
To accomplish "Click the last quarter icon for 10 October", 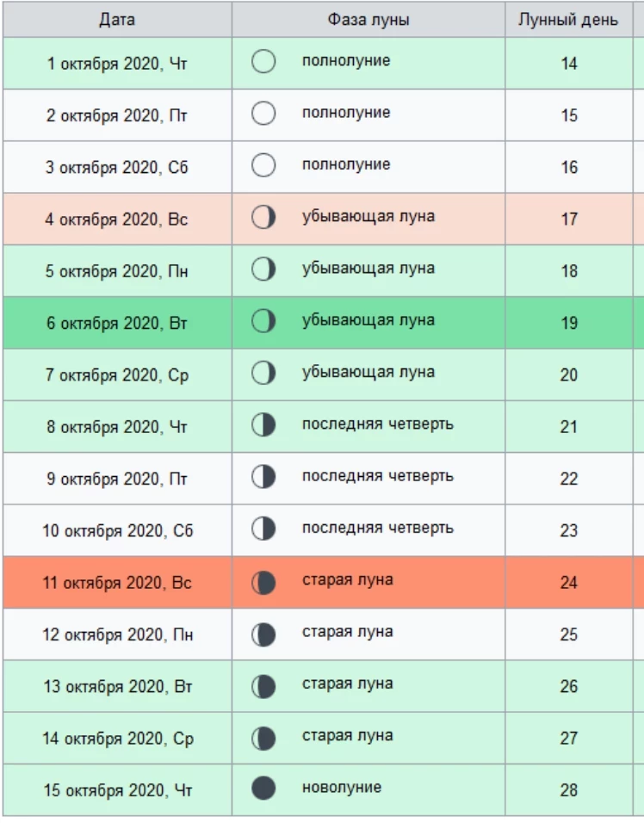I will [263, 529].
